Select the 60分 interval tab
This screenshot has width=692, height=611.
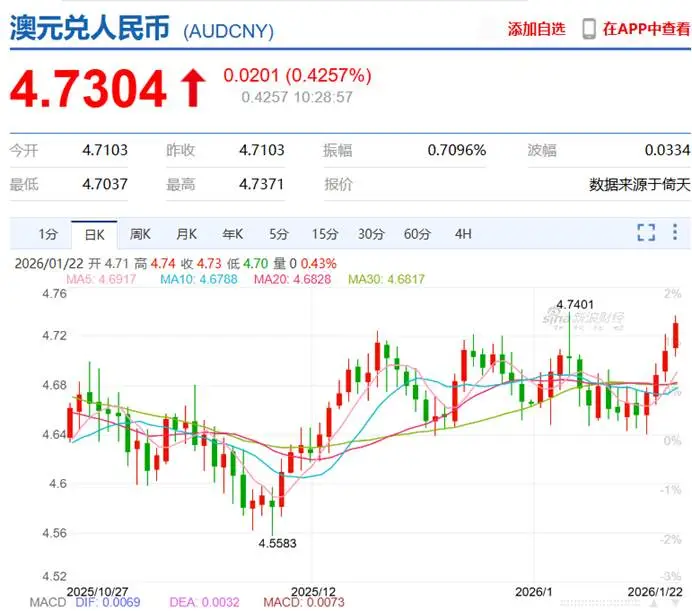[x=416, y=234]
